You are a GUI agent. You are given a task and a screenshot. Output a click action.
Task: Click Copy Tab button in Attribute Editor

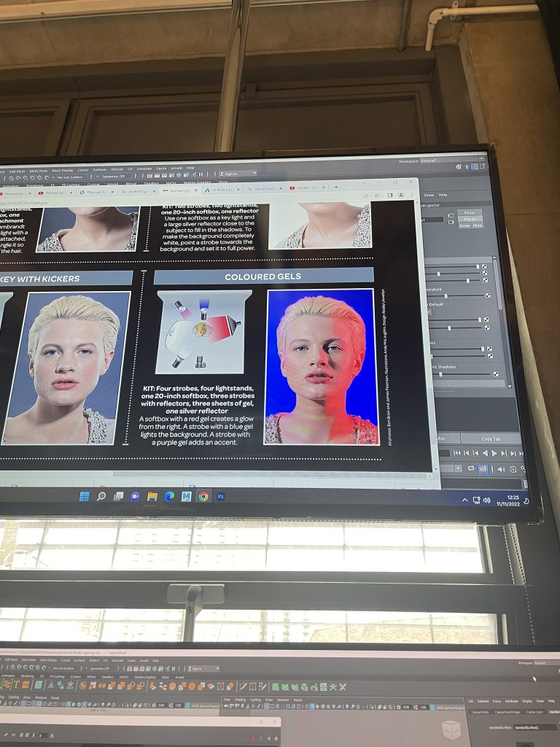coord(491,438)
